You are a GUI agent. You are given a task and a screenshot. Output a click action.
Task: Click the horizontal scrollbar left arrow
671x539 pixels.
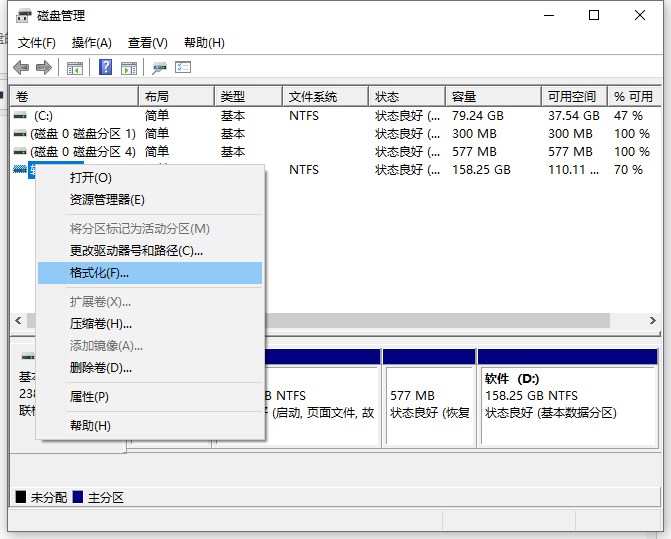tap(18, 320)
